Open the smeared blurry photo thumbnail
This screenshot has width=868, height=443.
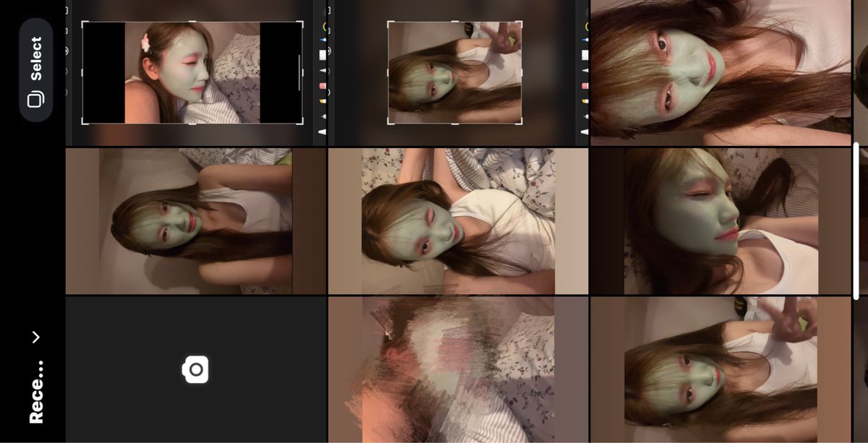click(458, 369)
